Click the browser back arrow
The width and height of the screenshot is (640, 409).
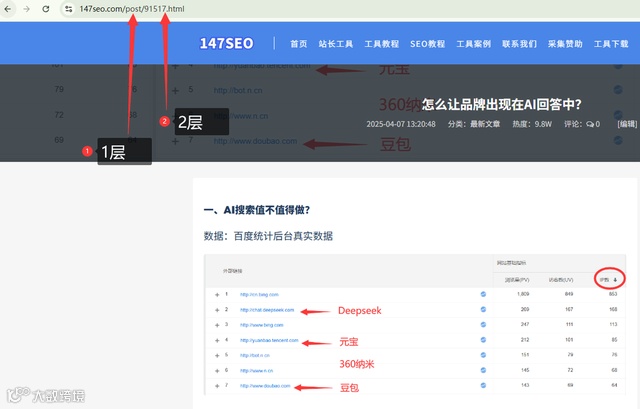click(x=8, y=9)
